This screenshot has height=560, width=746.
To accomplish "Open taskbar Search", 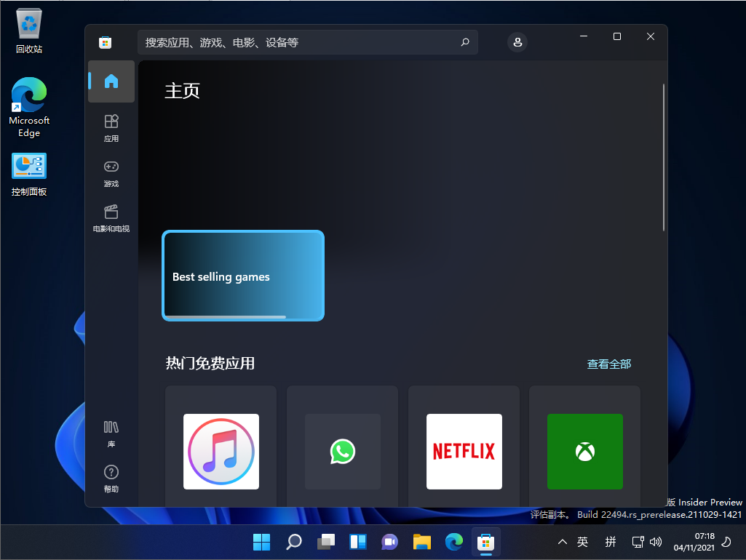I will coord(293,542).
